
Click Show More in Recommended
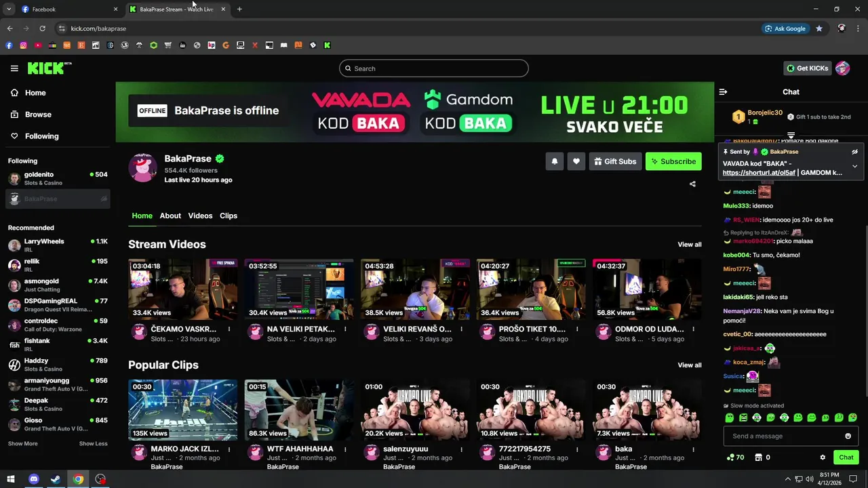(x=22, y=443)
